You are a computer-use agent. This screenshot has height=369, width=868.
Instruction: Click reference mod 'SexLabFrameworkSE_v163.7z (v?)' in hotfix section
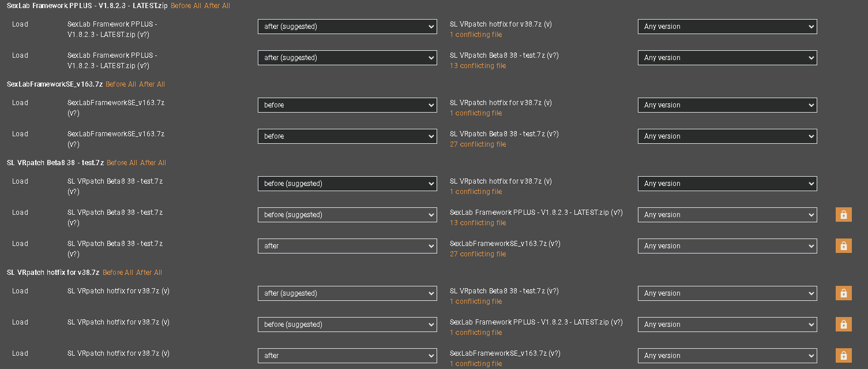pyautogui.click(x=505, y=353)
